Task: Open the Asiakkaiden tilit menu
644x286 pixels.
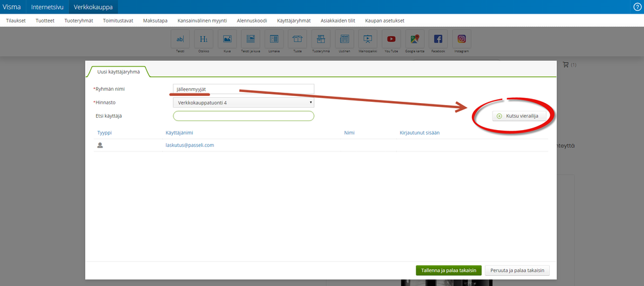Action: (338, 21)
